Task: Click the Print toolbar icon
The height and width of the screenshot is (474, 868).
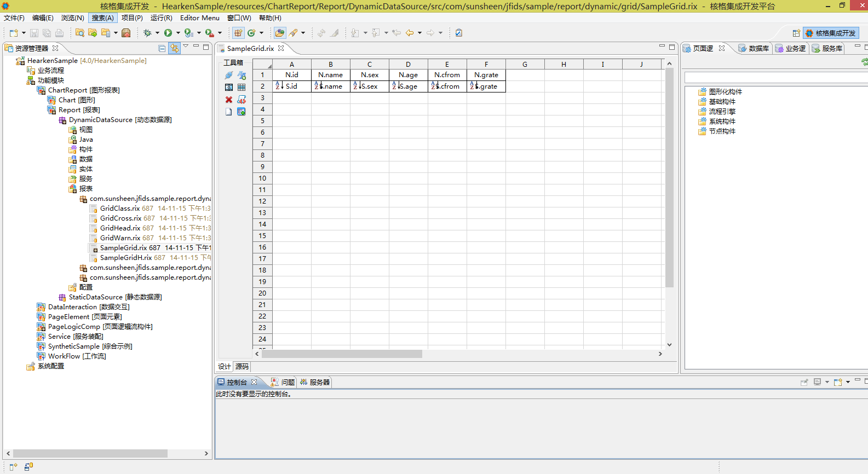Action: point(59,33)
